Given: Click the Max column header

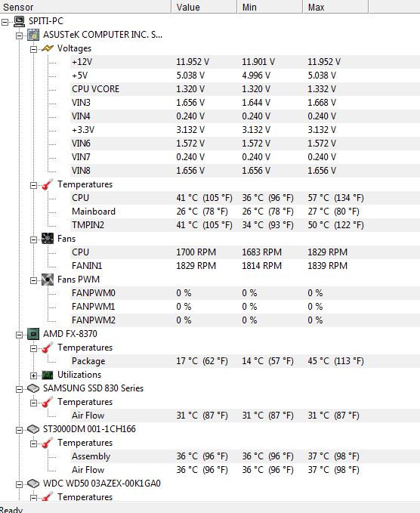Looking at the screenshot, I should tap(335, 7).
